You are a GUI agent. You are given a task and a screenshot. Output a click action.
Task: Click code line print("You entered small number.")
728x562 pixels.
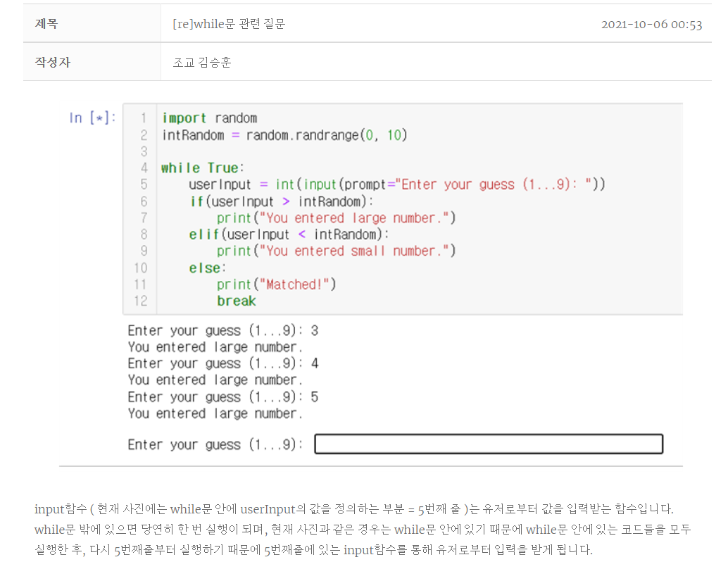click(336, 251)
